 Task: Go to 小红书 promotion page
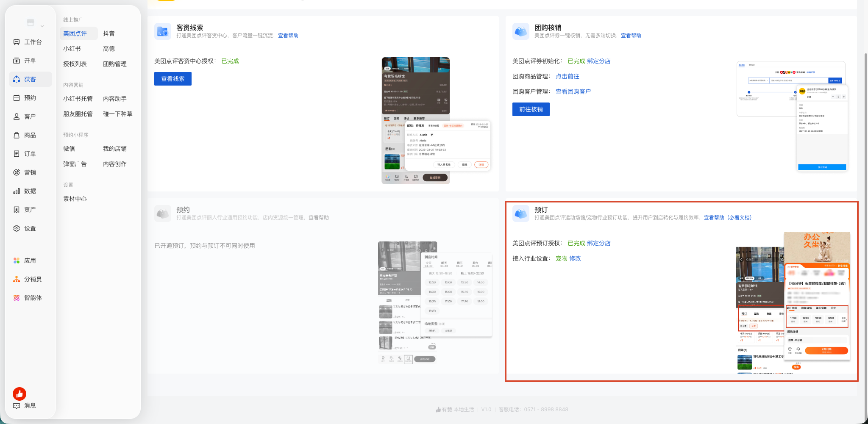pyautogui.click(x=72, y=49)
